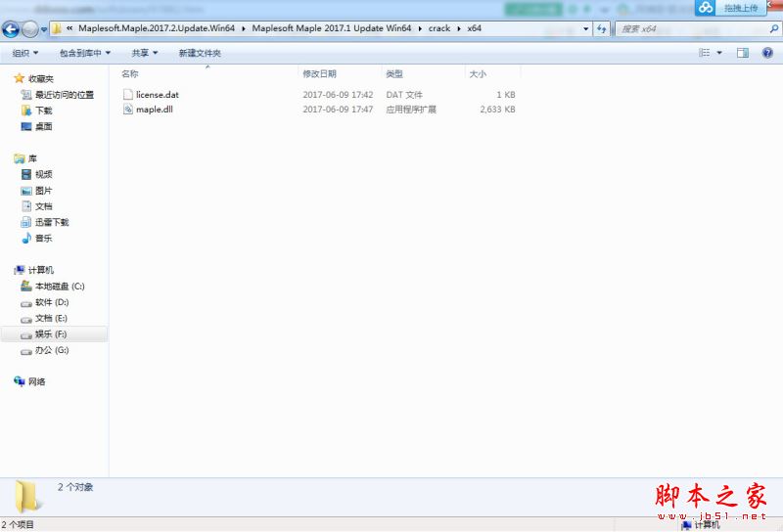Click the 网络 icon in sidebar

pyautogui.click(x=19, y=381)
